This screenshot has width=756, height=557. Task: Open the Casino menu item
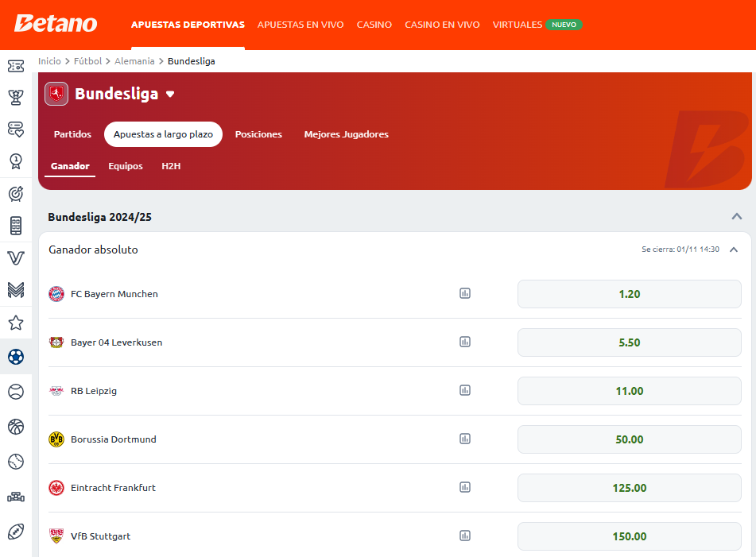374,25
